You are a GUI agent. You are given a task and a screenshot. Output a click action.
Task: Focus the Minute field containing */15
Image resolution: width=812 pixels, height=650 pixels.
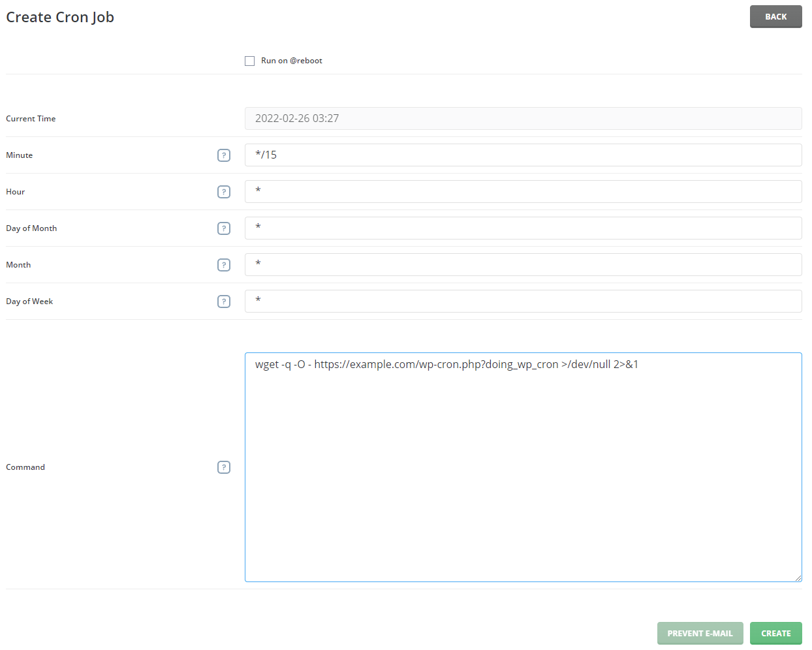tap(523, 155)
